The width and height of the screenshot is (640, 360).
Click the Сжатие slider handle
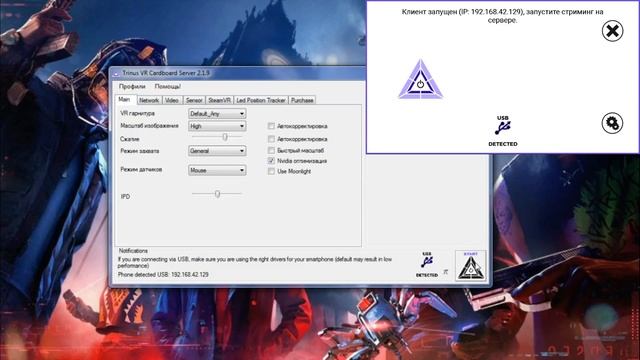(x=225, y=138)
